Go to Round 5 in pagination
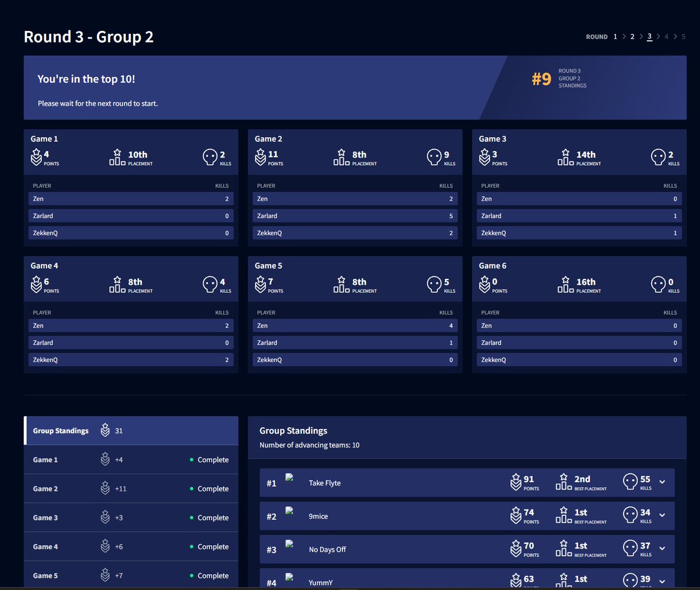This screenshot has width=700, height=590. [x=684, y=37]
